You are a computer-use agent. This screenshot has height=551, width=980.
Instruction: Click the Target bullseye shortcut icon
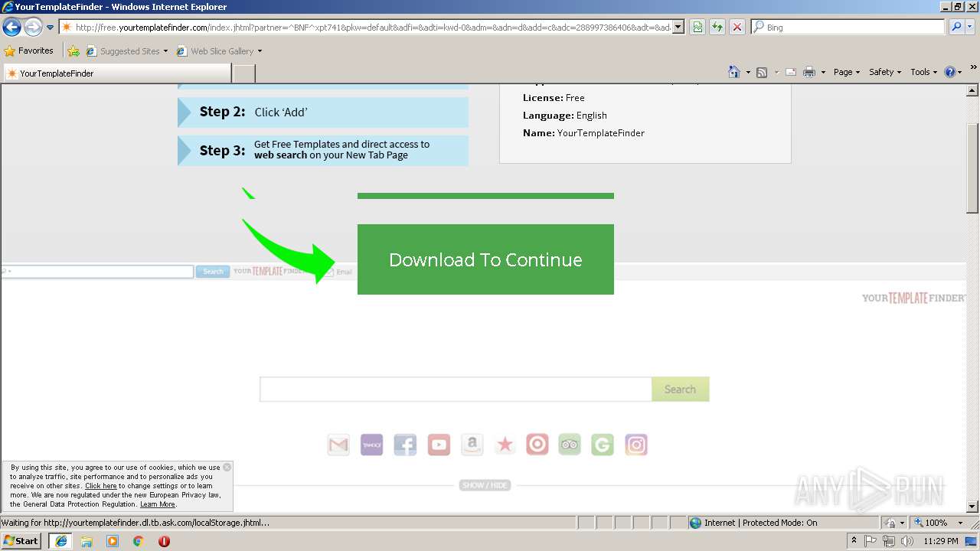point(537,445)
